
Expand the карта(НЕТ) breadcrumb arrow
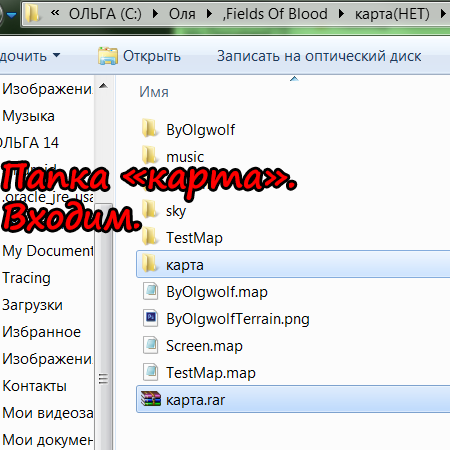(x=443, y=14)
